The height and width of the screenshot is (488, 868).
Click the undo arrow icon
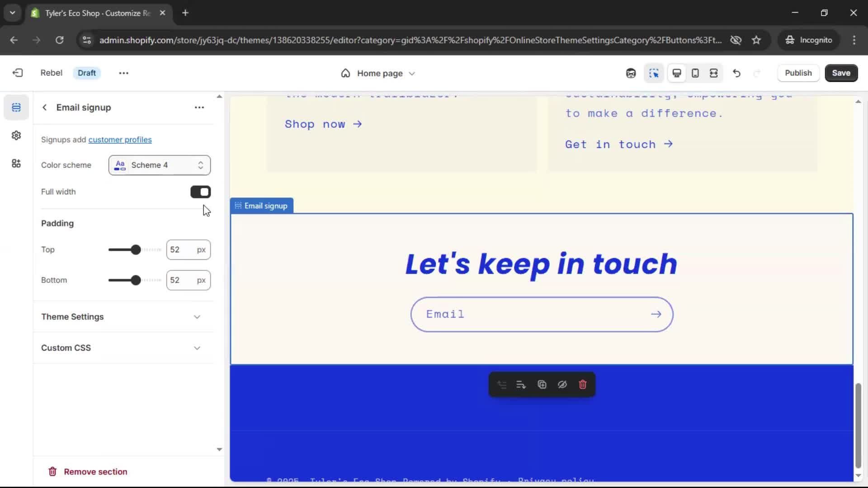736,73
